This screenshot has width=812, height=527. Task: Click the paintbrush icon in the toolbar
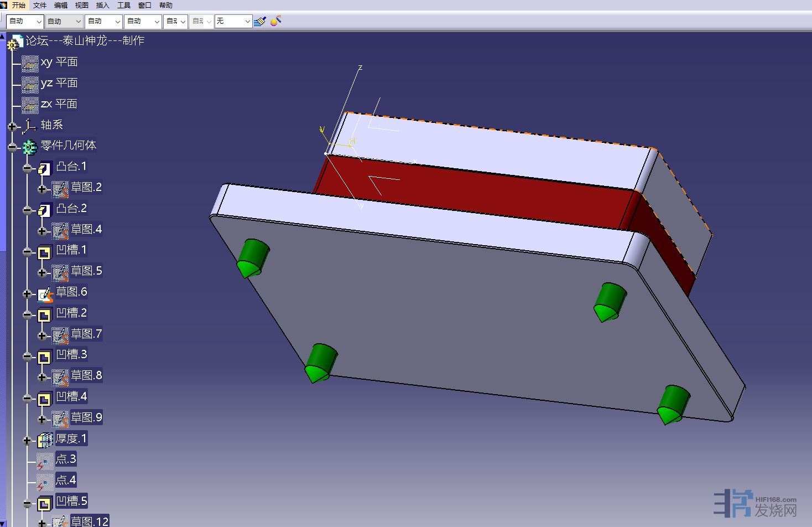point(259,21)
